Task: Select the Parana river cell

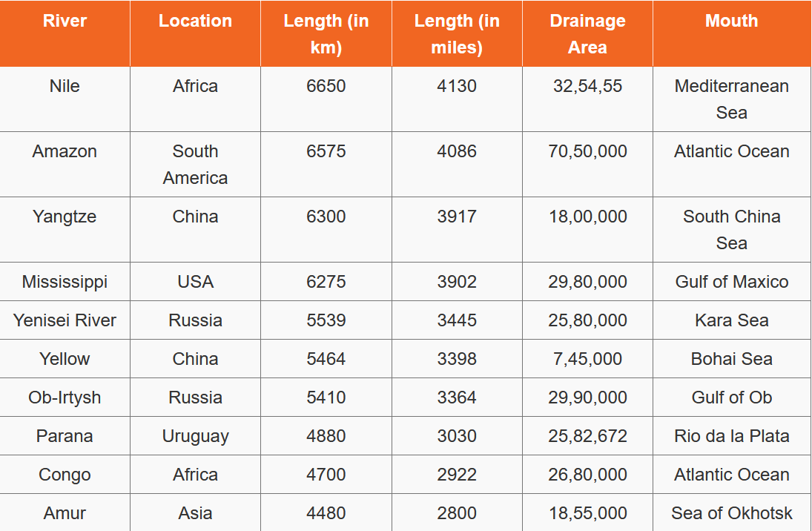Action: tap(65, 436)
